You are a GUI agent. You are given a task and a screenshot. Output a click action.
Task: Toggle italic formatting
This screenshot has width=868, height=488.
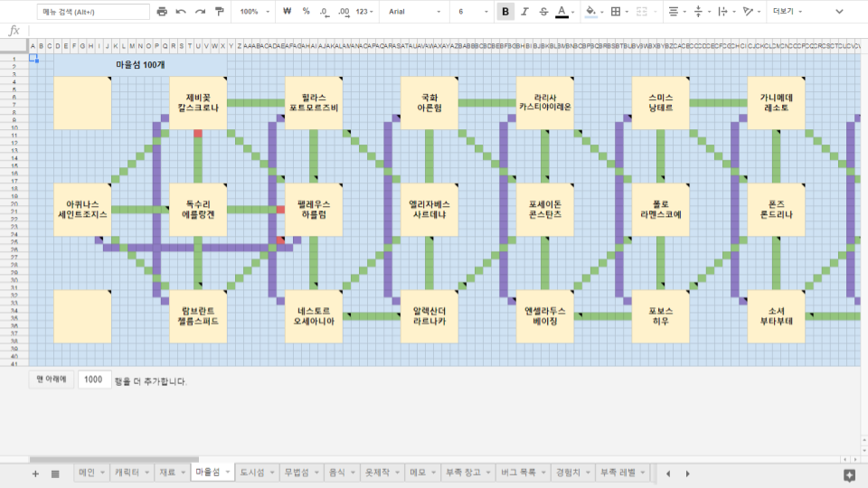coord(524,12)
